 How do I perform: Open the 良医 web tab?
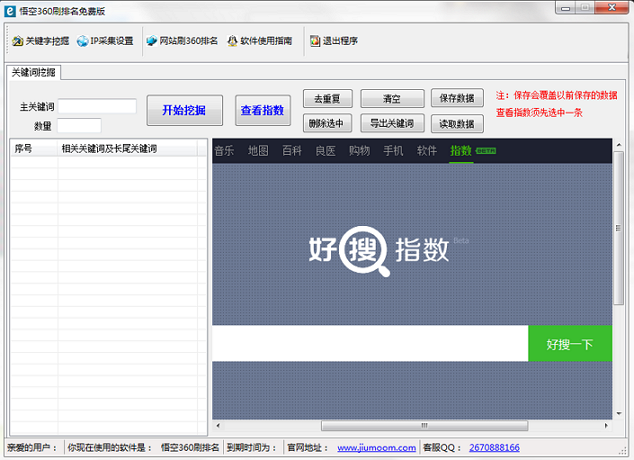325,151
